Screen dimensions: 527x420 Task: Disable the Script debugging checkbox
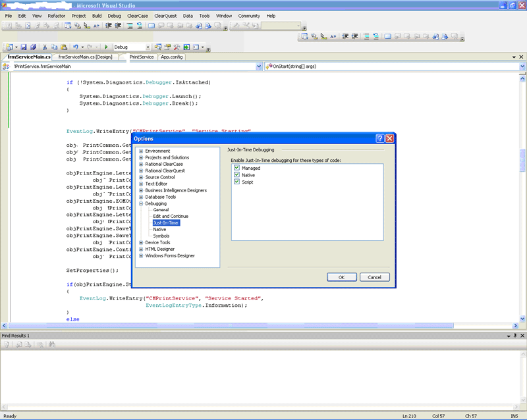236,182
